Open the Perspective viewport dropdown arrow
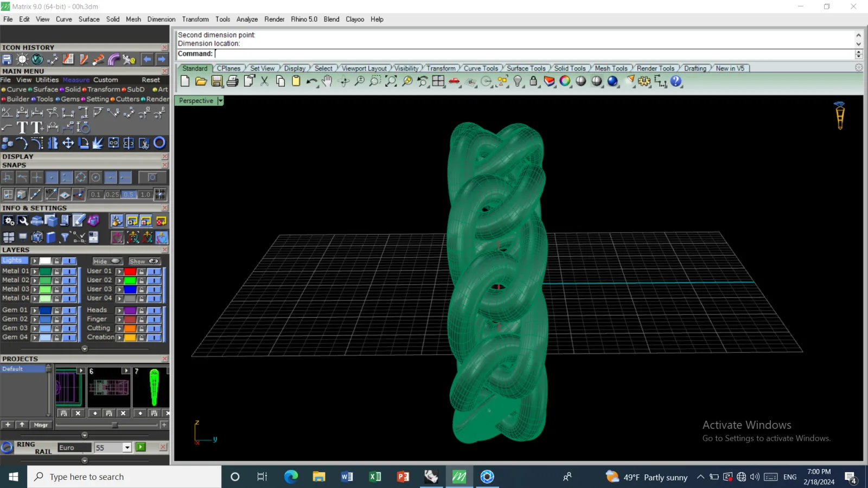The height and width of the screenshot is (488, 868). pyautogui.click(x=220, y=101)
